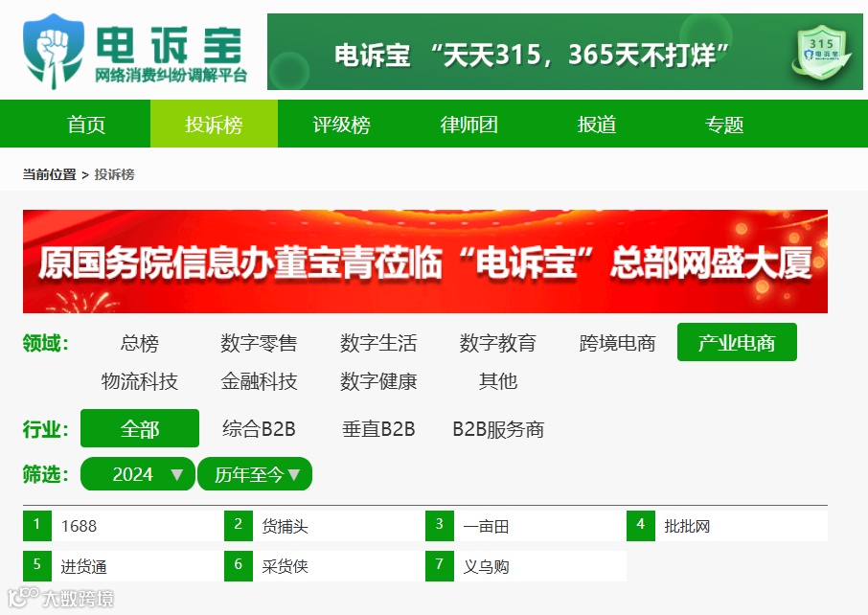Open ranked entry 采货侠
Image resolution: width=868 pixels, height=615 pixels.
pos(285,566)
